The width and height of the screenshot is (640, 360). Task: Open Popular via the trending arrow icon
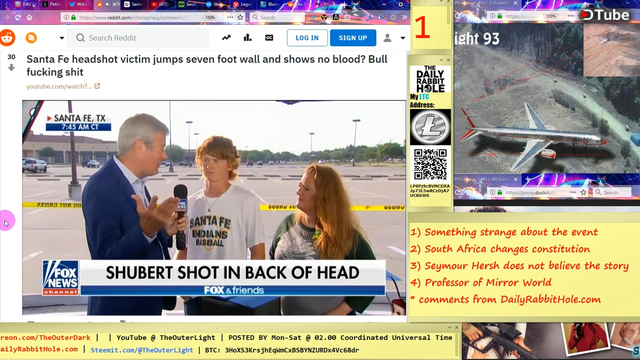coord(226,38)
